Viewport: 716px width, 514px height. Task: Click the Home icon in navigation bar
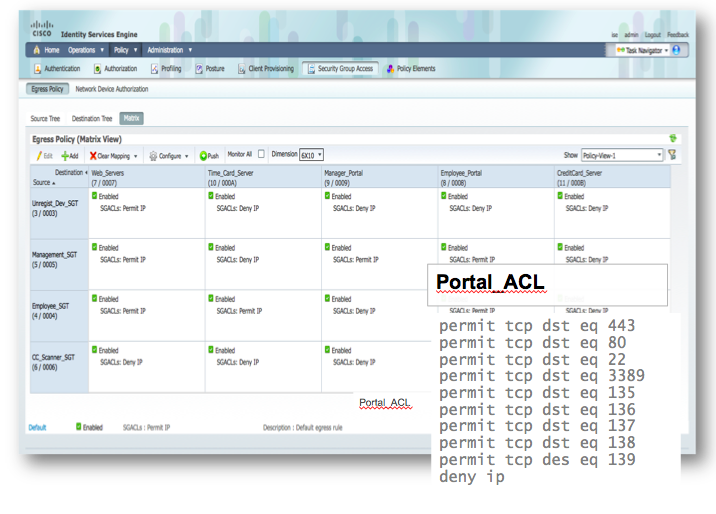pyautogui.click(x=38, y=49)
